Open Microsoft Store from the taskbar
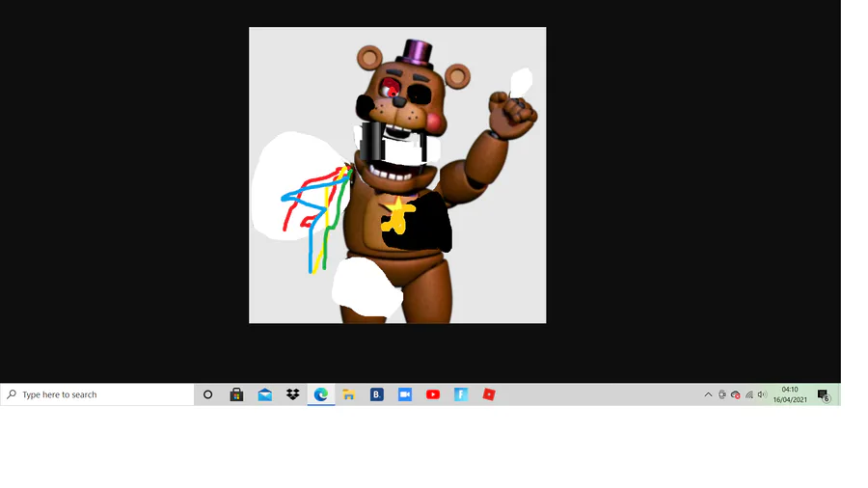868x488 pixels. [x=236, y=394]
